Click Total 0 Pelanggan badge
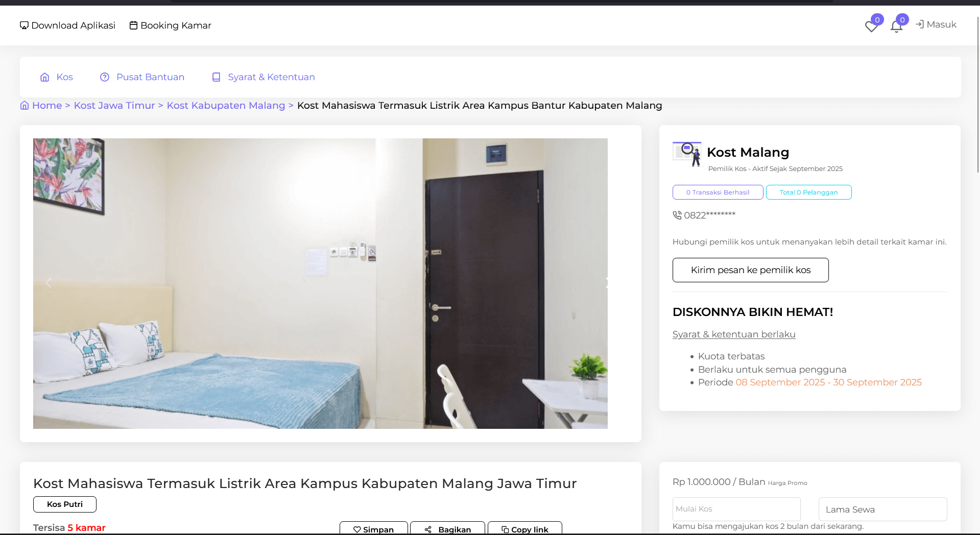Screen dimensions: 980x535 tap(808, 192)
